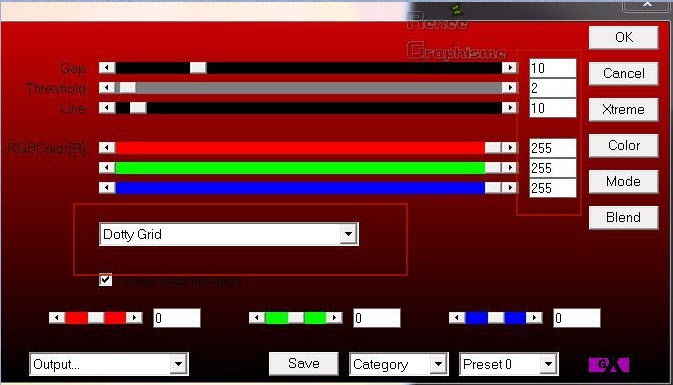The width and height of the screenshot is (673, 385).
Task: Click the Xtreme button
Action: pos(623,109)
